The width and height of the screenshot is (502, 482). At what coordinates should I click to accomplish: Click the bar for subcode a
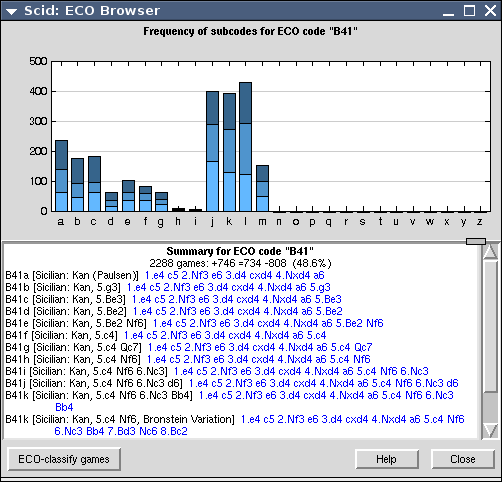(61, 176)
